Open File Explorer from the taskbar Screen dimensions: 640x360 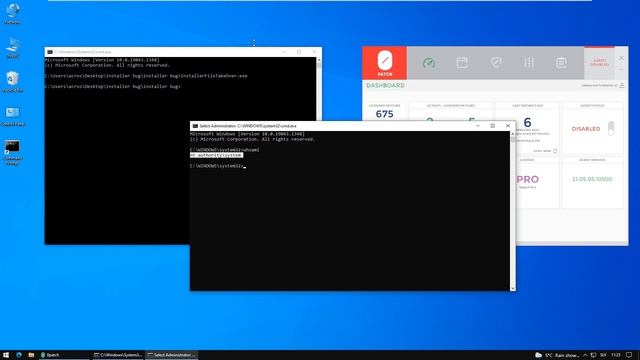31,355
